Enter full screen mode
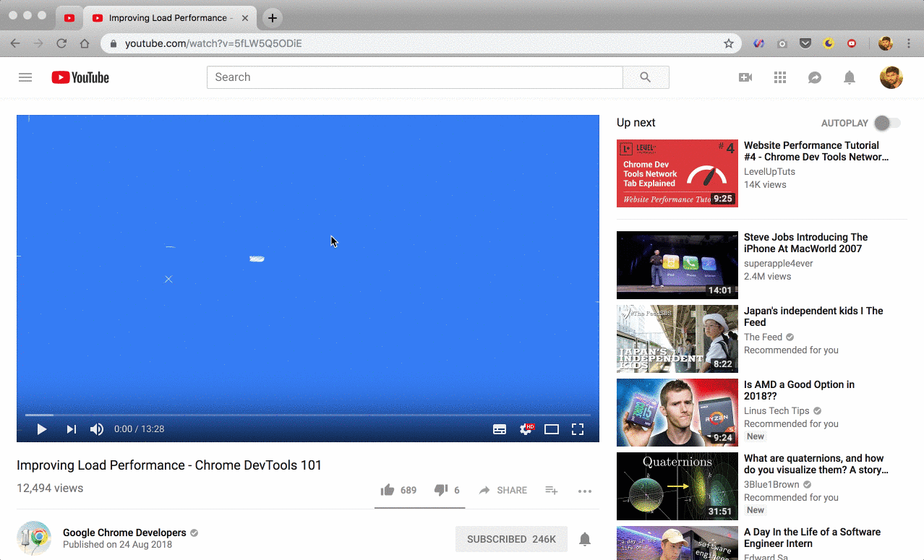This screenshot has height=560, width=924. 578,429
